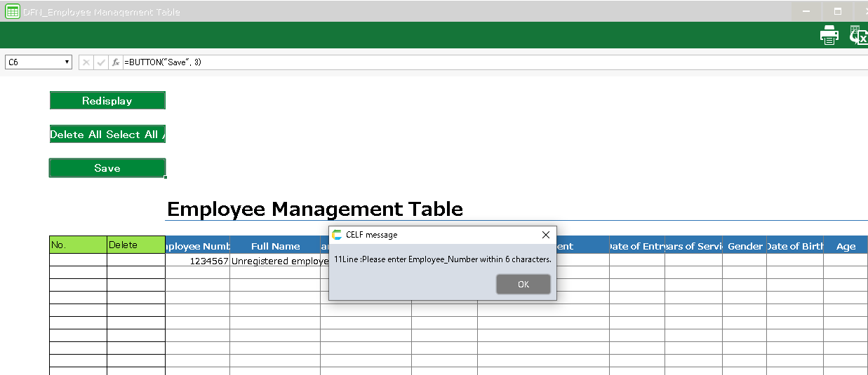Close the CELF message dialog with X

tap(546, 235)
